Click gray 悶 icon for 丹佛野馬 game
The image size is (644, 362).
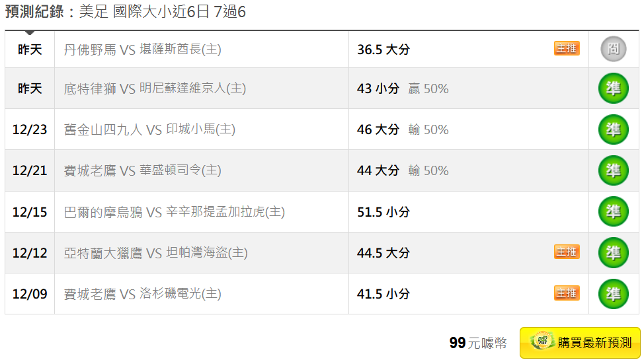pos(613,49)
